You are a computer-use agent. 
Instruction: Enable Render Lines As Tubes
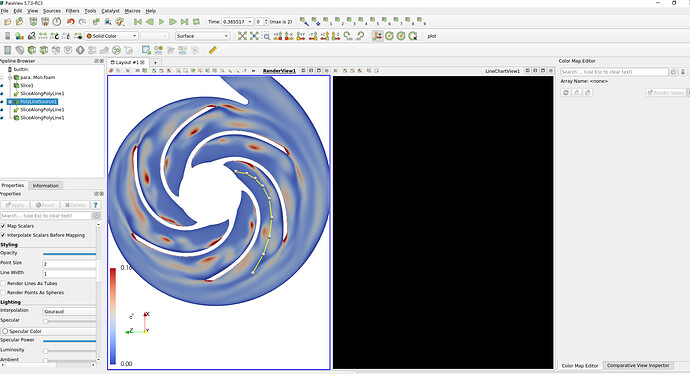[x=3, y=283]
